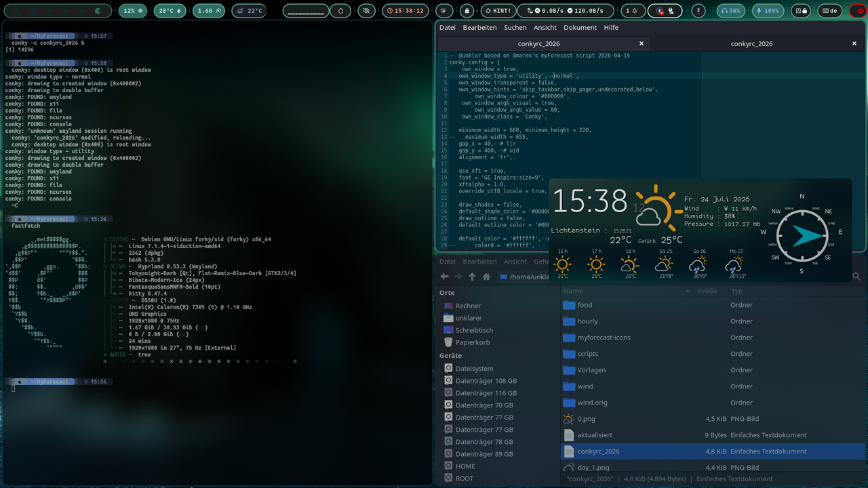
Task: Click the search magnifier in the file manager
Action: pos(856,277)
